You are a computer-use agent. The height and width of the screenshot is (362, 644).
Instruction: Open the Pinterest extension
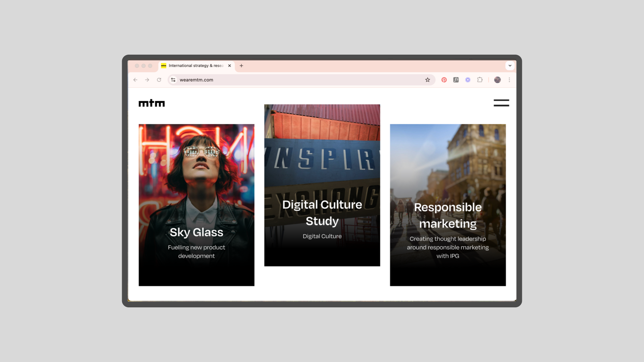coord(444,80)
